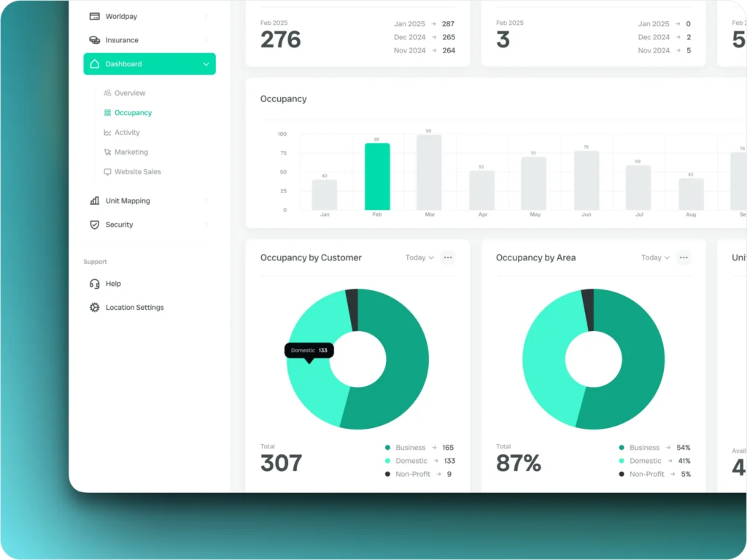747x560 pixels.
Task: Expand the Unit Mapping chevron
Action: [x=206, y=201]
